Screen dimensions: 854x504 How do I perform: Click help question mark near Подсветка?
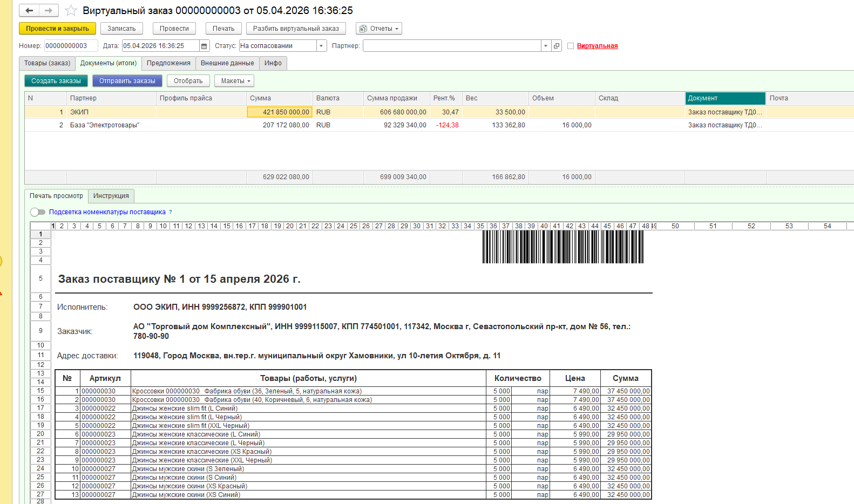pyautogui.click(x=171, y=212)
